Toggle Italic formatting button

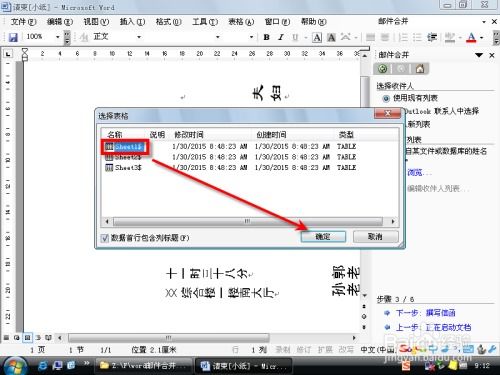(281, 37)
